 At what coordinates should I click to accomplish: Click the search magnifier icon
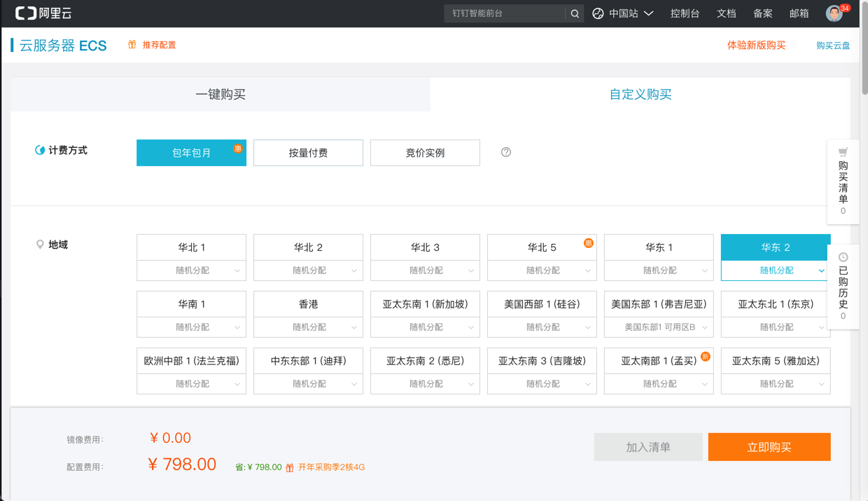pyautogui.click(x=575, y=13)
